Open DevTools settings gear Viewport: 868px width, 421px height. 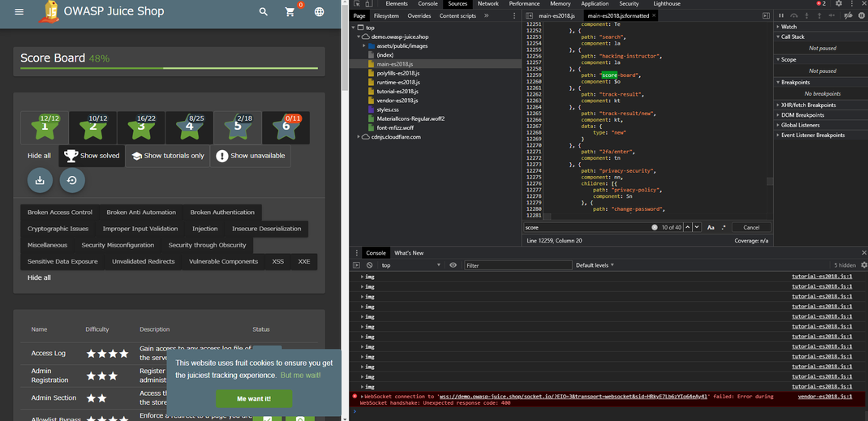tap(839, 3)
